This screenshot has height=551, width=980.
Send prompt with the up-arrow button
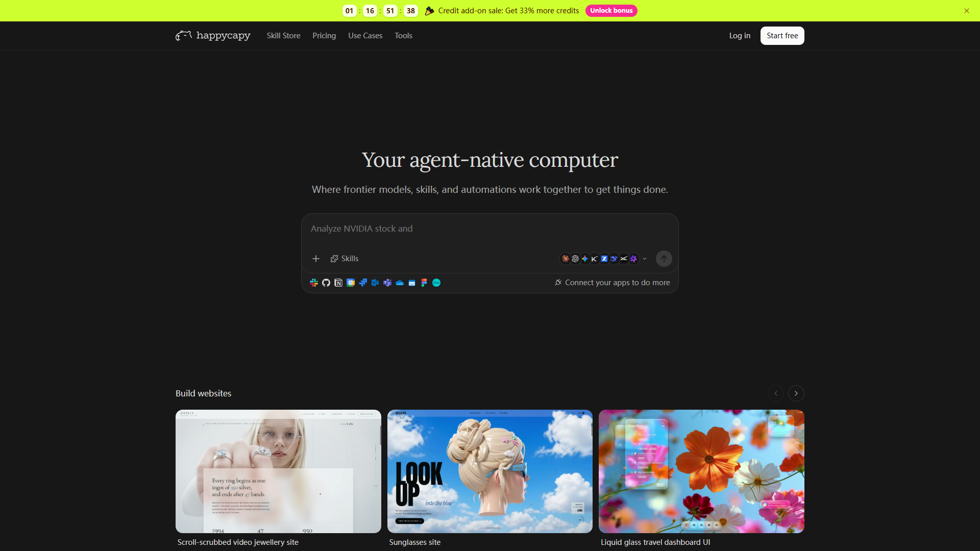pos(664,259)
